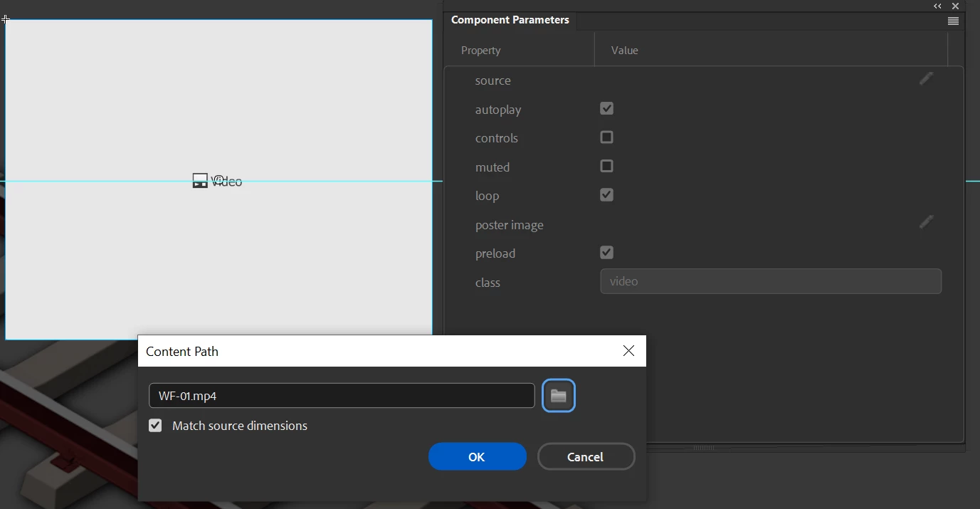The image size is (980, 509).
Task: Click the Match source dimensions label
Action: [240, 426]
